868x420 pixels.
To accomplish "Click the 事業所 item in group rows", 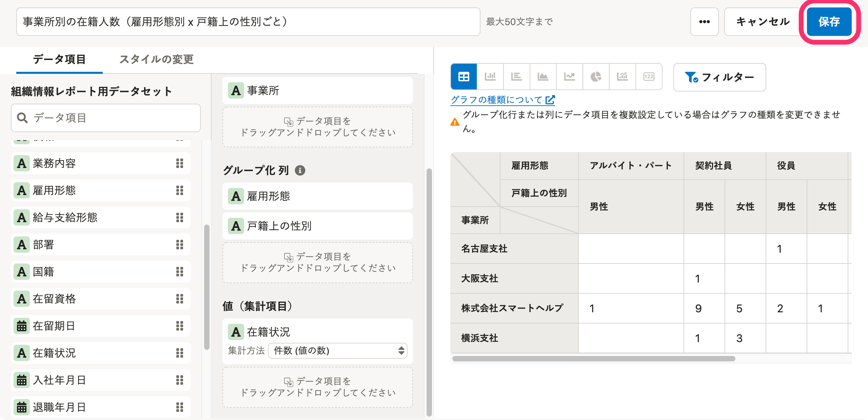I will click(x=318, y=90).
